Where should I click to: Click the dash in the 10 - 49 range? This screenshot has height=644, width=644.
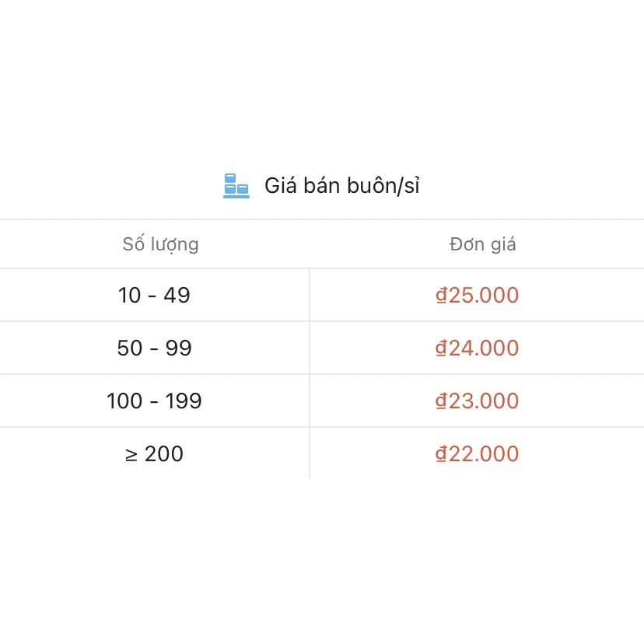tap(154, 296)
